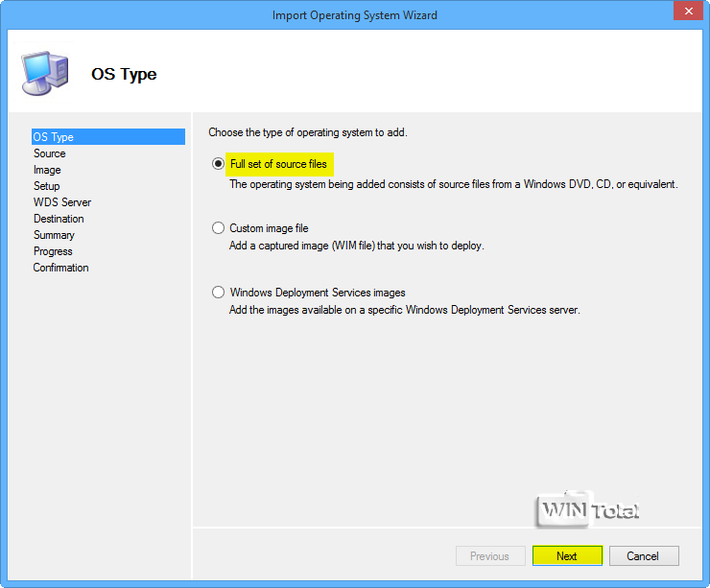
Task: Select Windows Deployment Services images option
Action: point(219,293)
